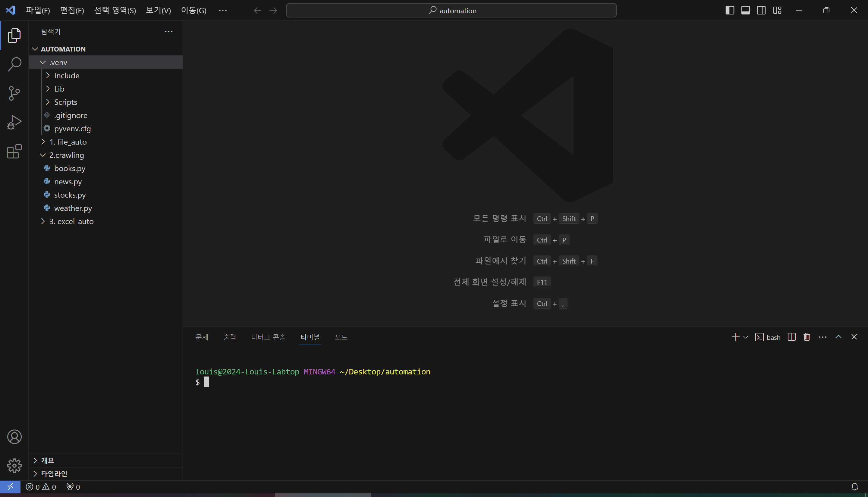Open the 편집(E) menu
The height and width of the screenshot is (497, 868).
coord(72,11)
